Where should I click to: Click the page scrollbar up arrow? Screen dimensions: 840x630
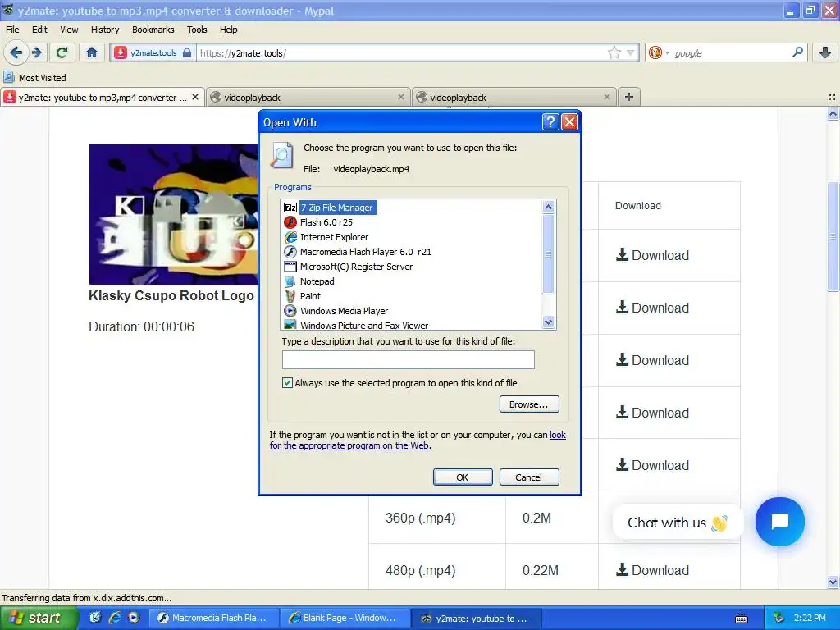833,113
